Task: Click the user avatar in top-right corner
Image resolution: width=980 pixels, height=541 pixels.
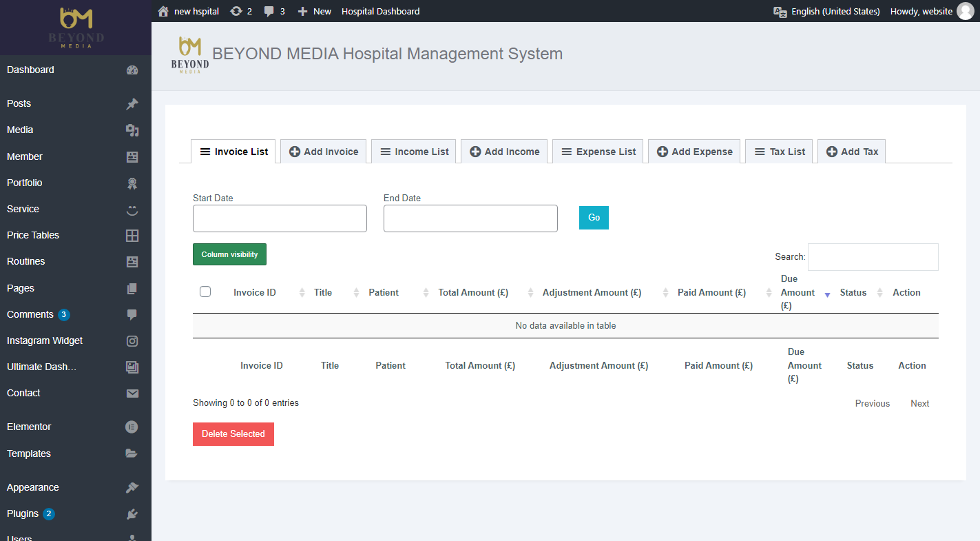Action: [x=966, y=11]
